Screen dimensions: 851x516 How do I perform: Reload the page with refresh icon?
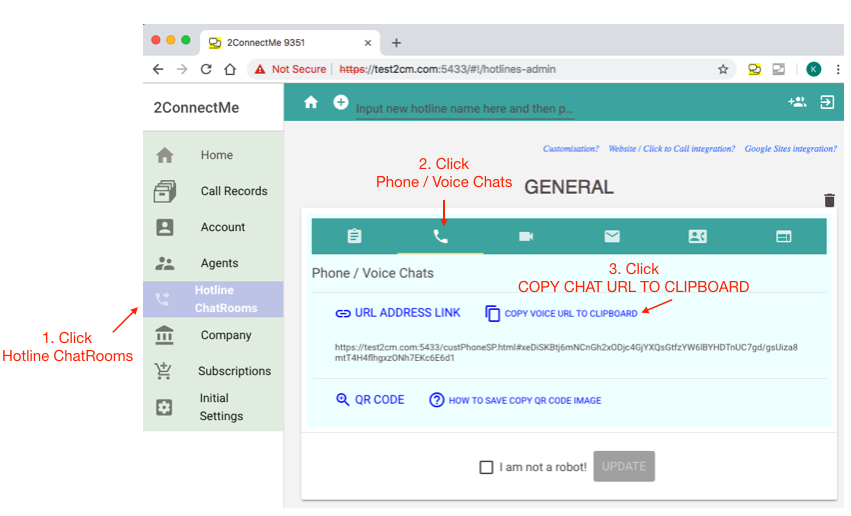click(x=206, y=69)
